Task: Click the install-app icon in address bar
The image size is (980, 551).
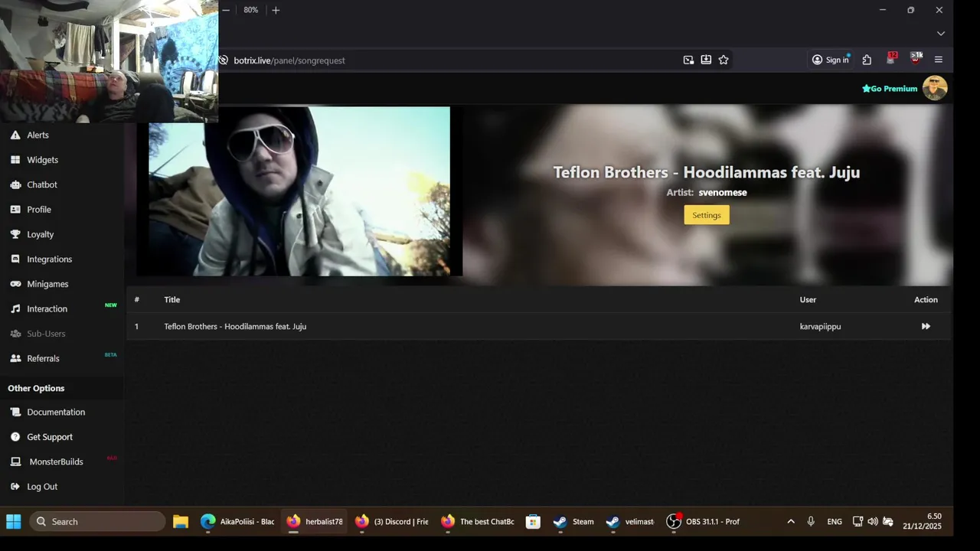Action: 706,60
